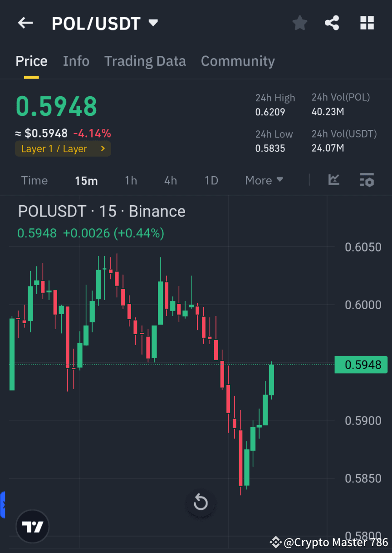The image size is (392, 553).
Task: Open the Layer 1 / Layer category tag
Action: (x=63, y=148)
